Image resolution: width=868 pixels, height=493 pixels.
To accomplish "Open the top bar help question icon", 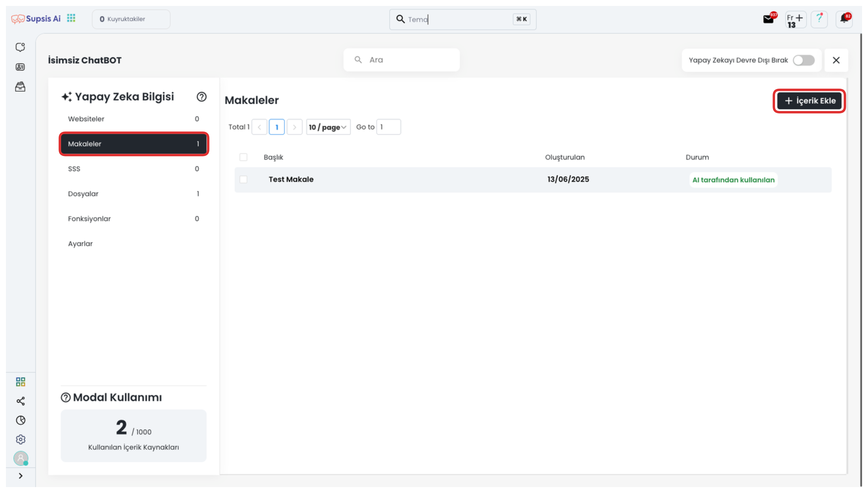I will click(x=819, y=19).
